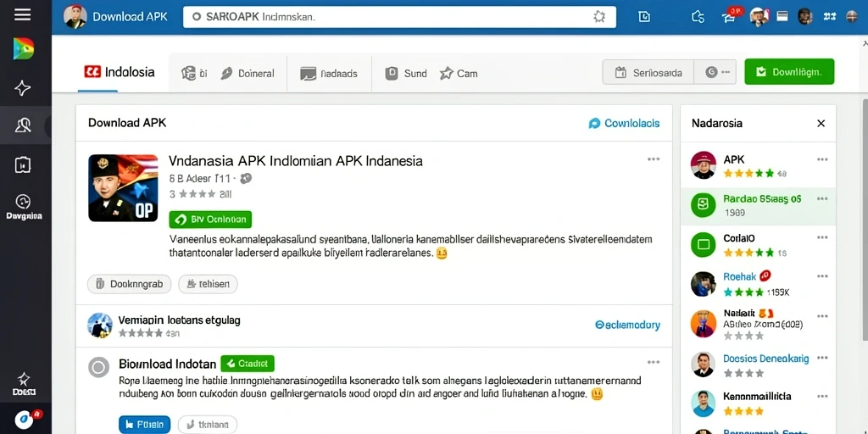Click the Download APK header title in top bar
This screenshot has width=868, height=434.
tap(130, 17)
